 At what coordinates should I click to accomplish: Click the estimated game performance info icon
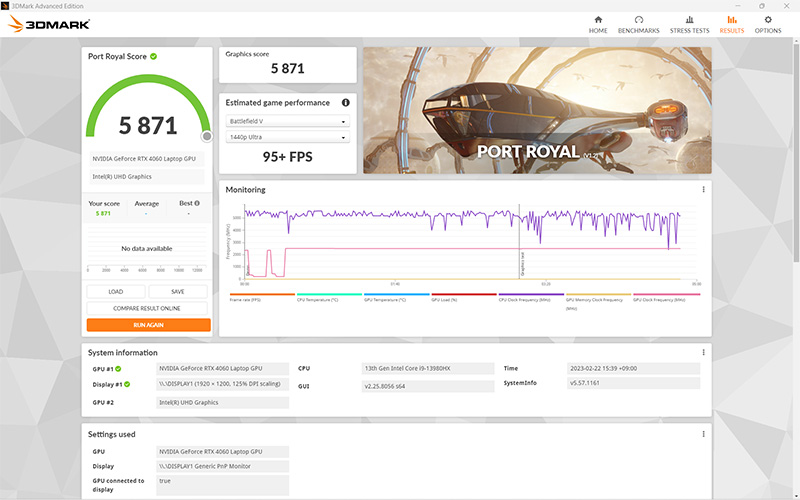[346, 103]
